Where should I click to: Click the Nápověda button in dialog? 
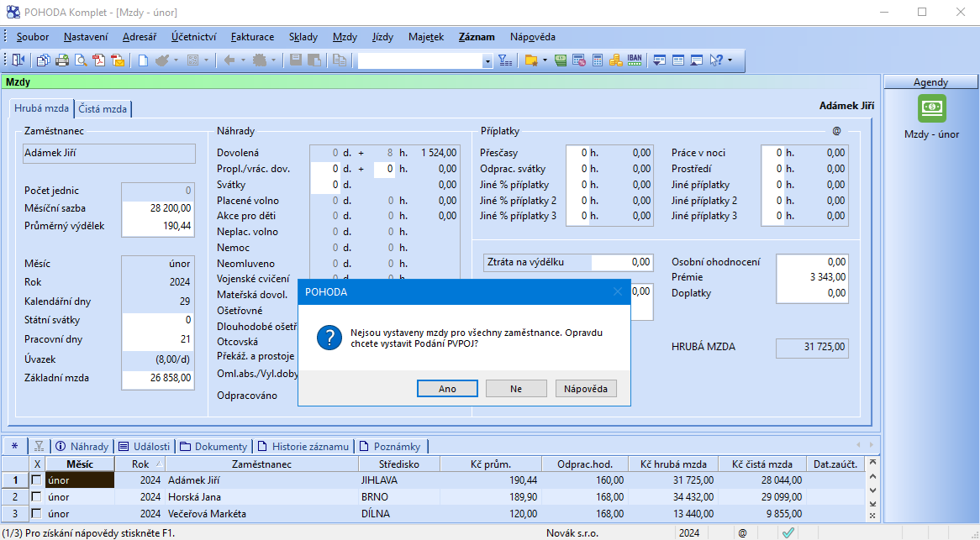586,388
